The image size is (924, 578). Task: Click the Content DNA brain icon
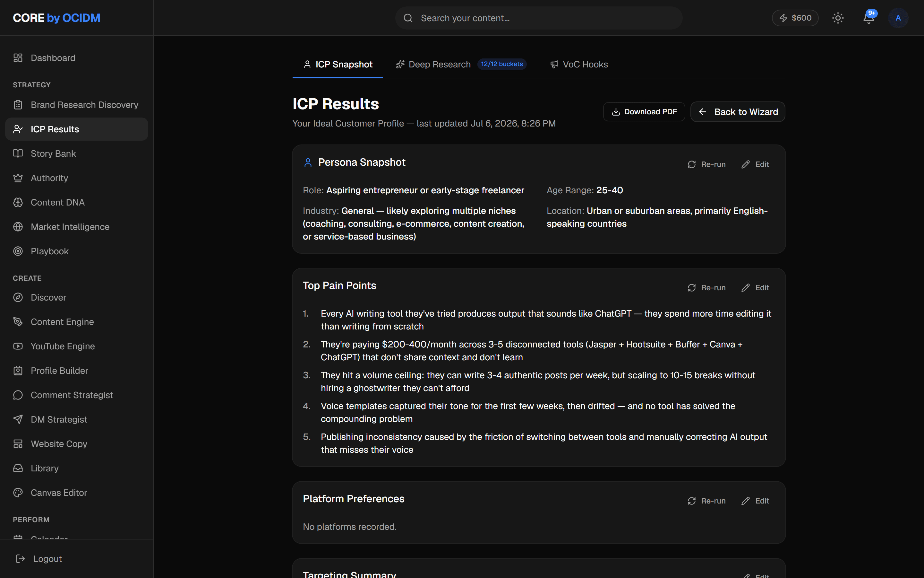(x=18, y=202)
